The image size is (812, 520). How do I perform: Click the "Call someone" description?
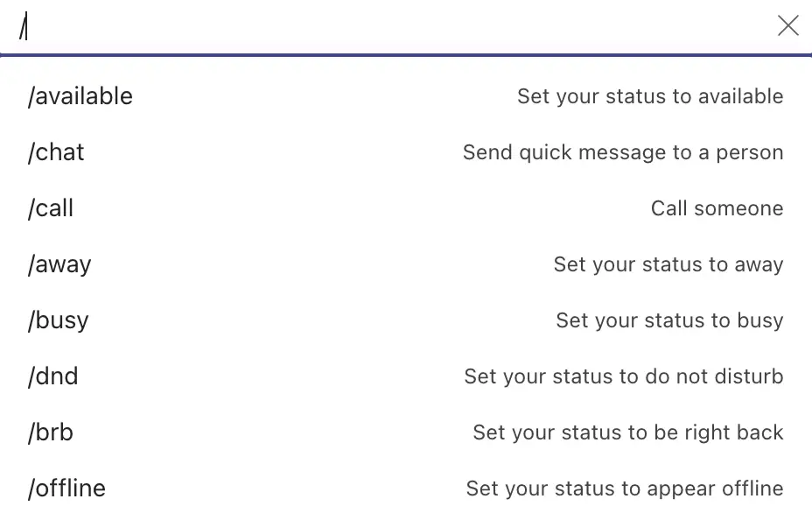click(x=717, y=208)
